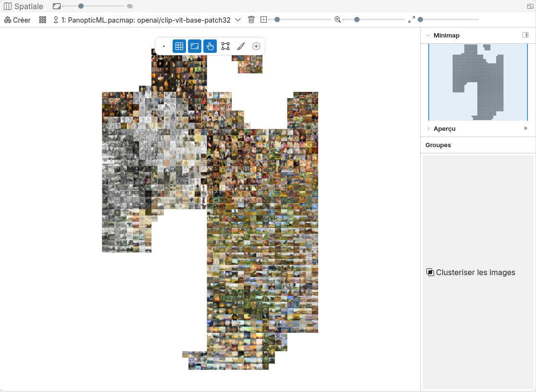Click the map pin icon before the projection name
Viewport: 536px width, 392px height.
56,20
